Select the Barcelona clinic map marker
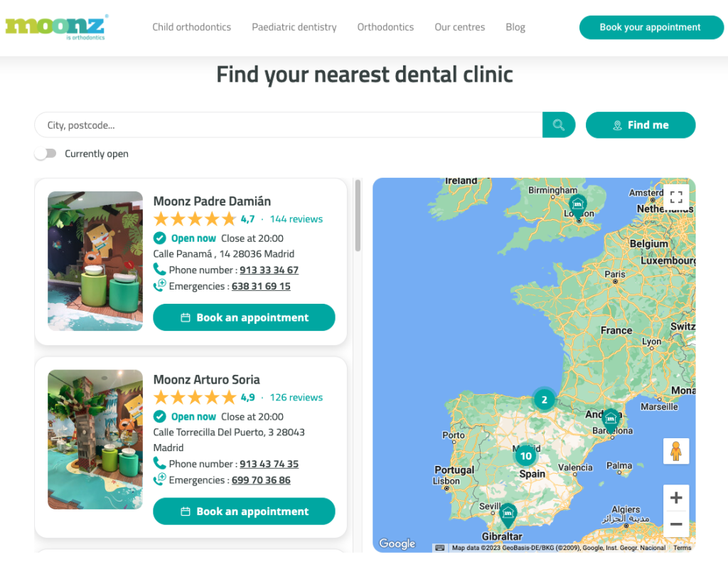This screenshot has height=572, width=728. click(x=611, y=421)
